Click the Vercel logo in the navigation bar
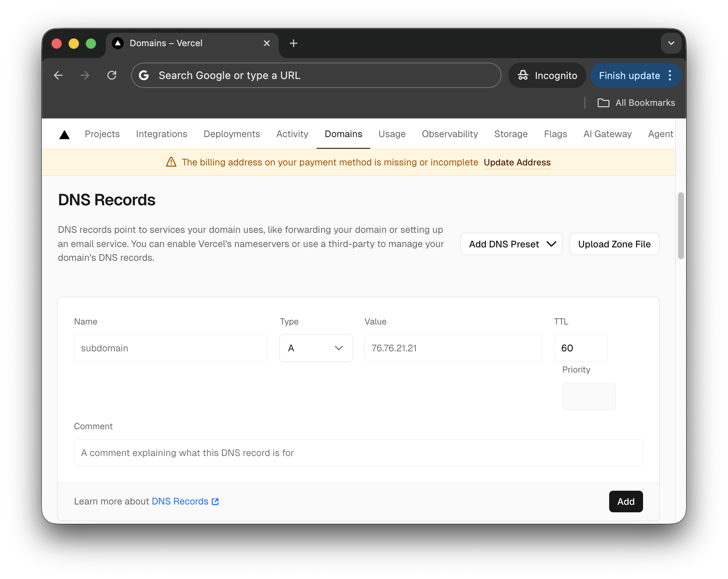Image resolution: width=728 pixels, height=579 pixels. 64,134
